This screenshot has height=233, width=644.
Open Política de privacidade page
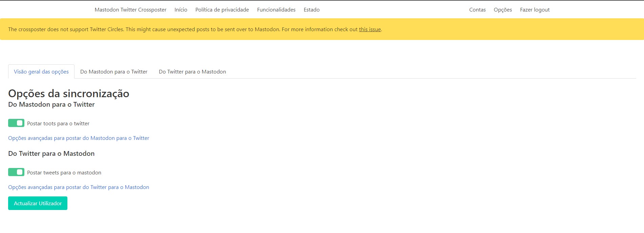click(x=222, y=10)
